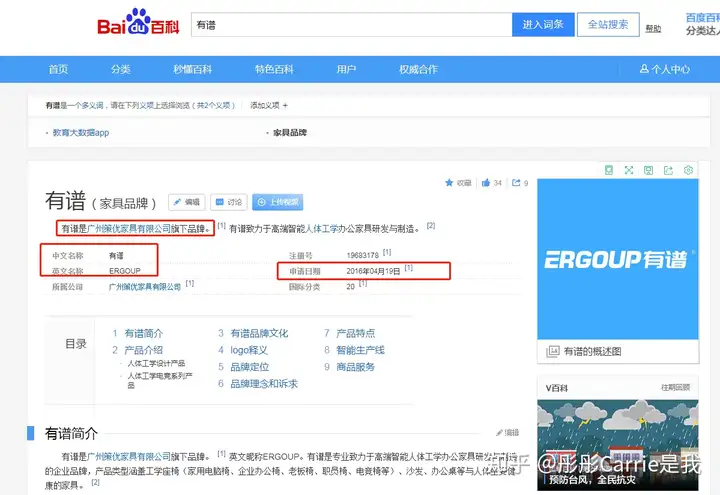Open 个人中心 user menu
This screenshot has width=720, height=495.
point(665,69)
